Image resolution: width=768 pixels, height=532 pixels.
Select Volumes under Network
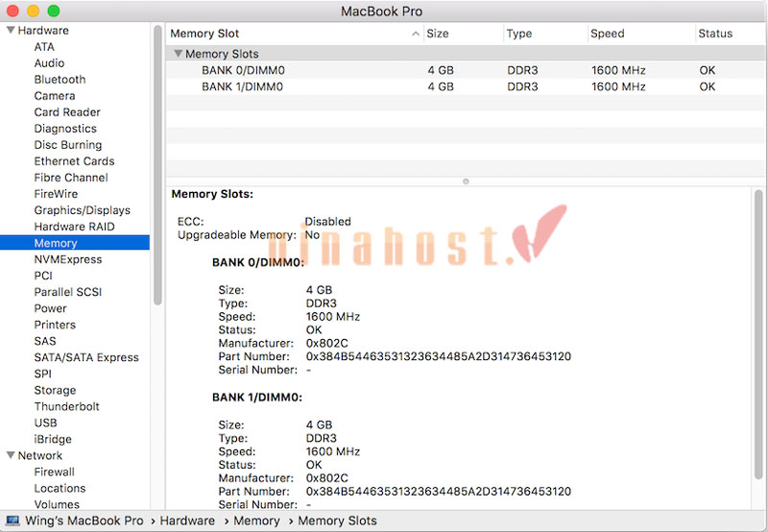pyautogui.click(x=57, y=504)
